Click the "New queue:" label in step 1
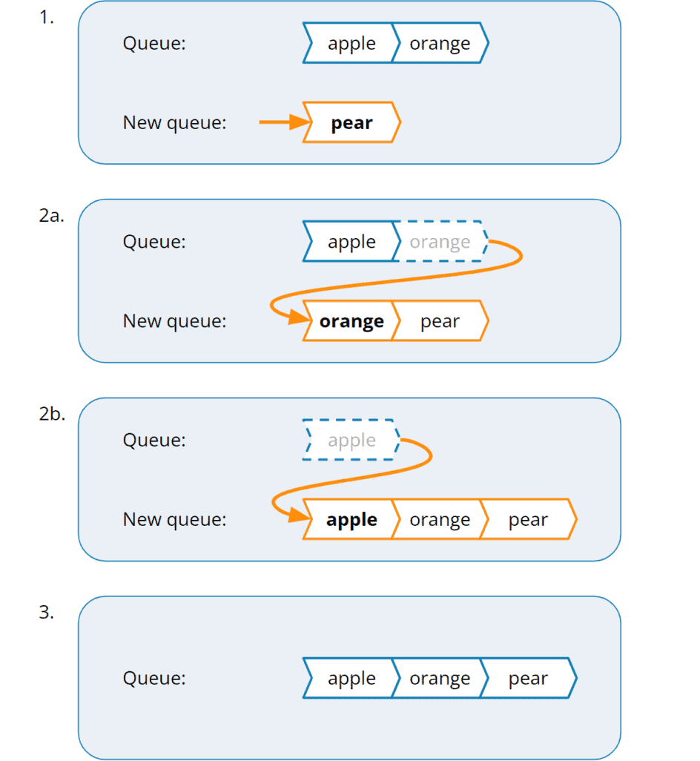Image resolution: width=700 pixels, height=761 pixels. [x=174, y=122]
